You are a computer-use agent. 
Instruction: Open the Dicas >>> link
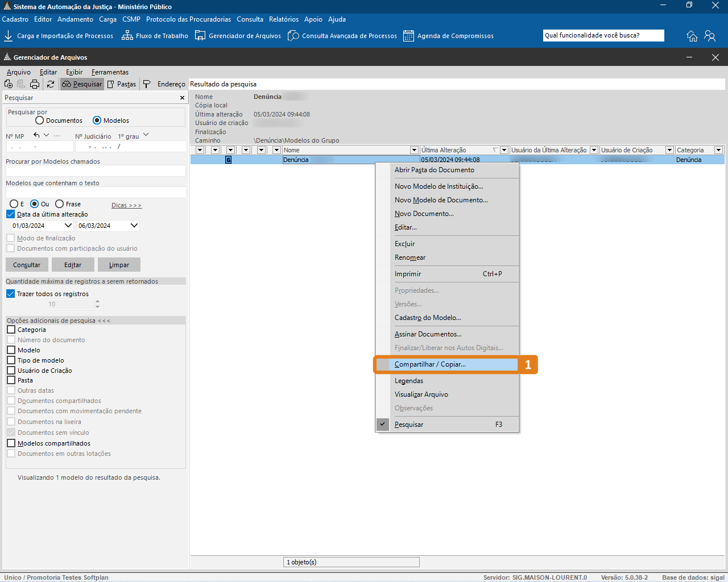coord(126,205)
